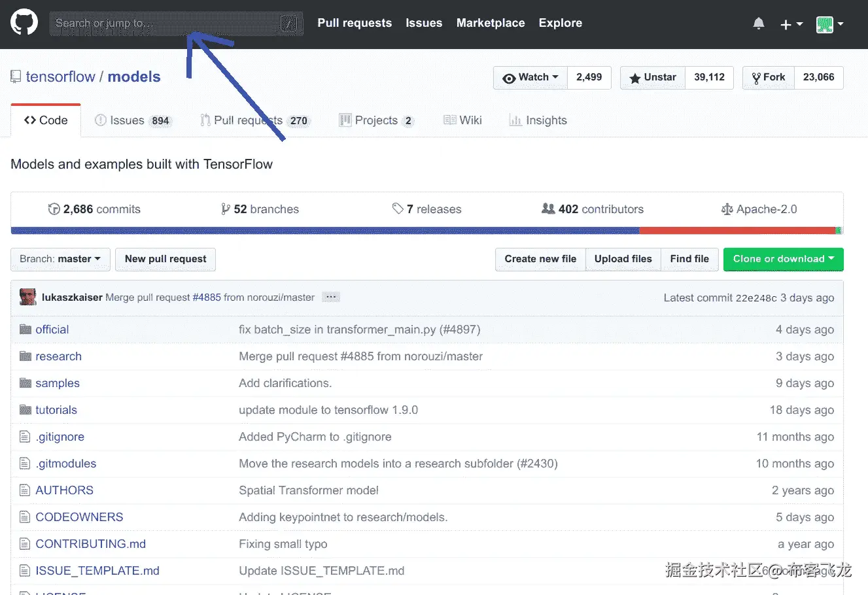
Task: Click the .gitignore file icon
Action: pyautogui.click(x=25, y=436)
